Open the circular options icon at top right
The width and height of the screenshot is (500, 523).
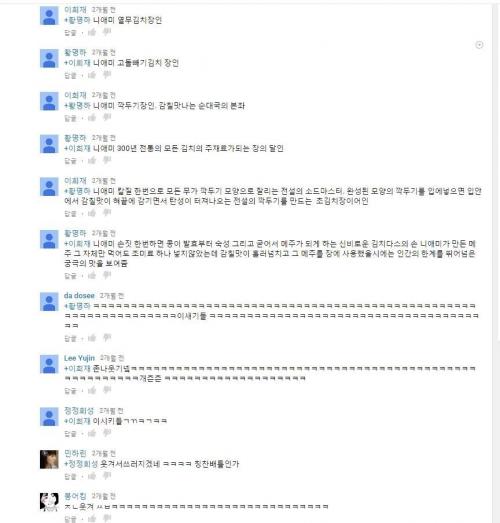(479, 45)
